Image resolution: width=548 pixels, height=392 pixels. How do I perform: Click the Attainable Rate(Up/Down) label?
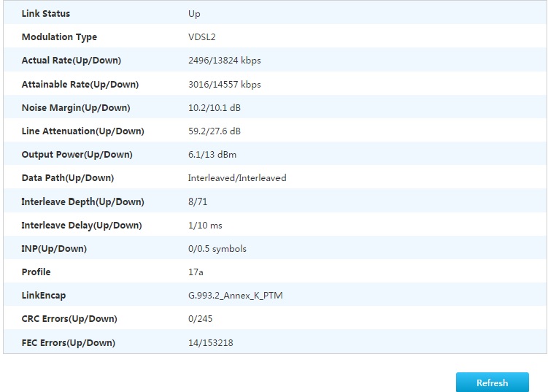[80, 85]
